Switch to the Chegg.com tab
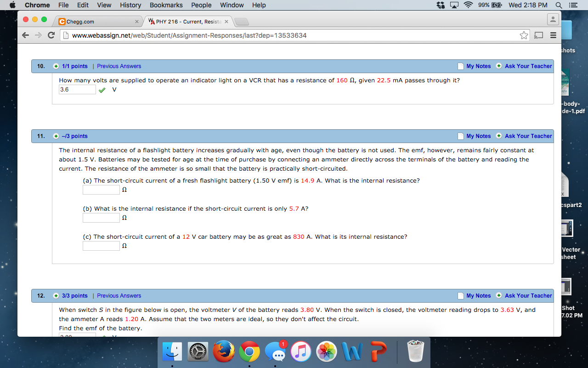 point(98,22)
